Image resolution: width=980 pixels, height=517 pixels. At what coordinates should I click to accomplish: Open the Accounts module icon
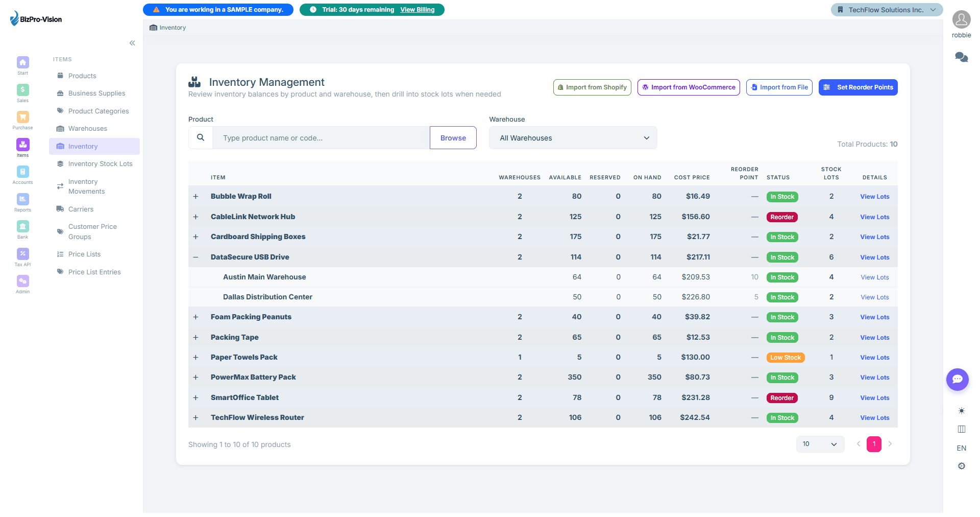click(x=22, y=172)
